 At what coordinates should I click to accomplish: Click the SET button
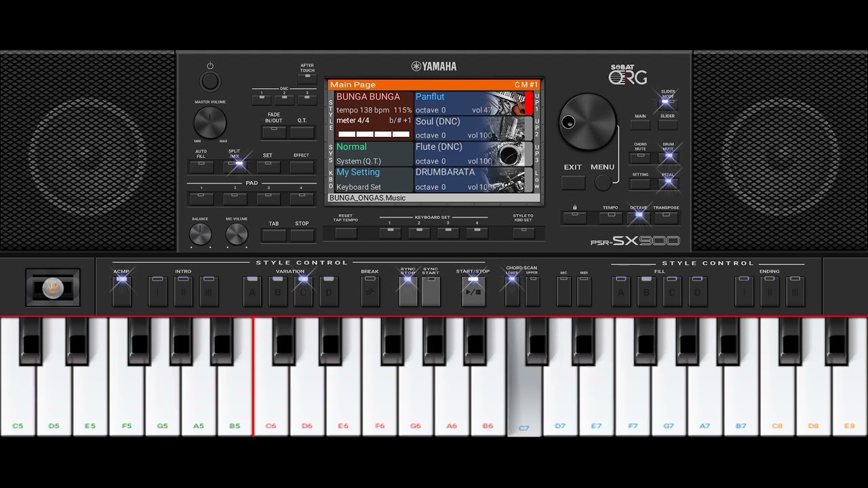point(268,166)
